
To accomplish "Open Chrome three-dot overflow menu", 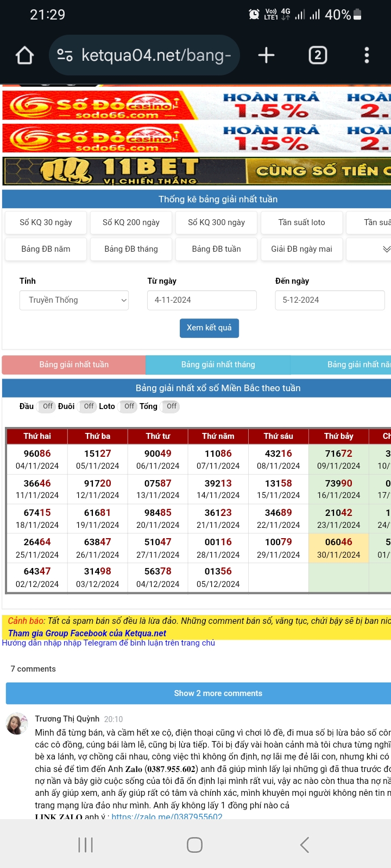I will 367,55.
